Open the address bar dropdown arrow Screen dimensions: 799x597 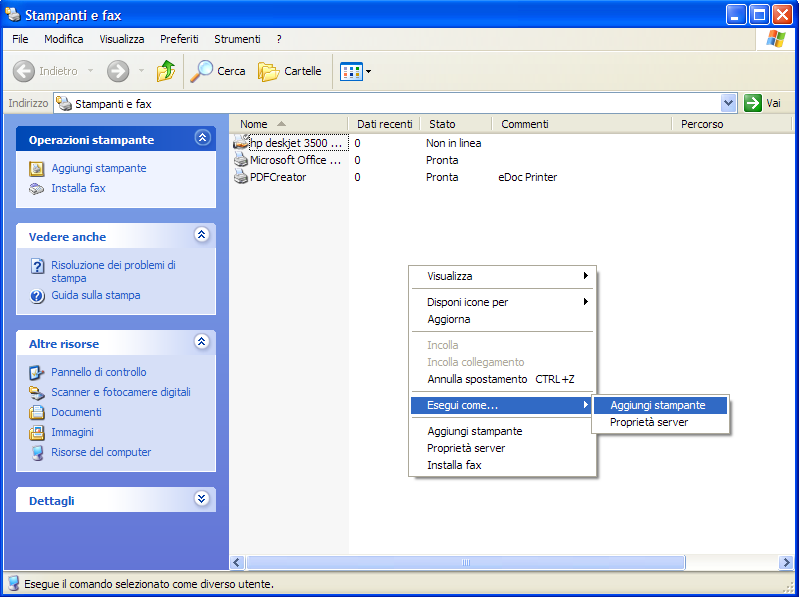(x=729, y=103)
